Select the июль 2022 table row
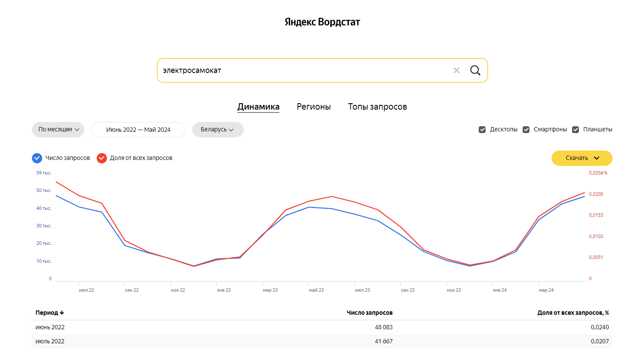The width and height of the screenshot is (644, 351). click(322, 341)
